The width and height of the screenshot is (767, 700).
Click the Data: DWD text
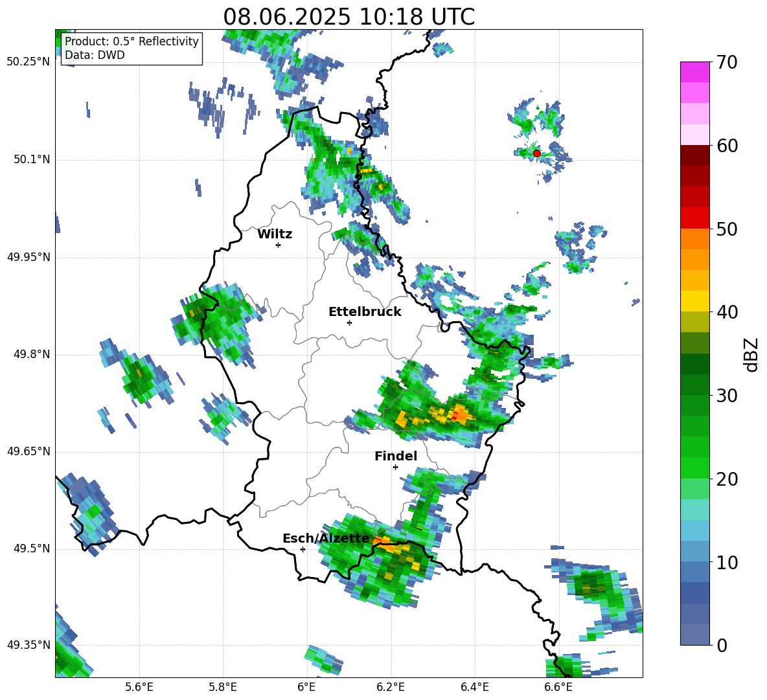pos(95,55)
